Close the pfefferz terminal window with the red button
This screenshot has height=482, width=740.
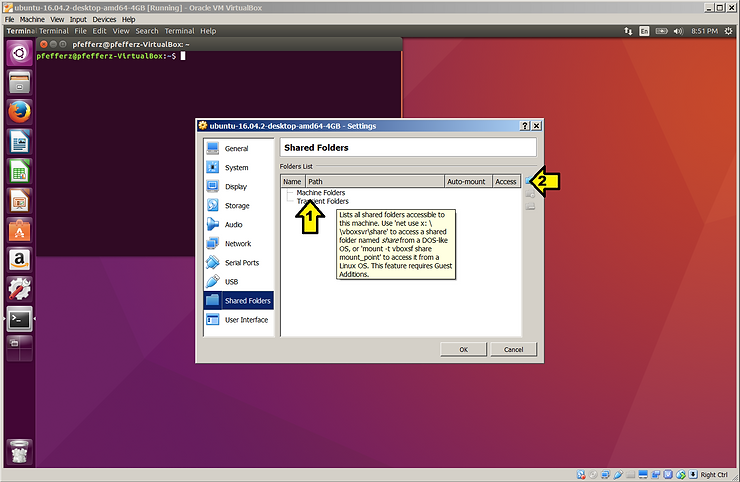click(x=43, y=44)
